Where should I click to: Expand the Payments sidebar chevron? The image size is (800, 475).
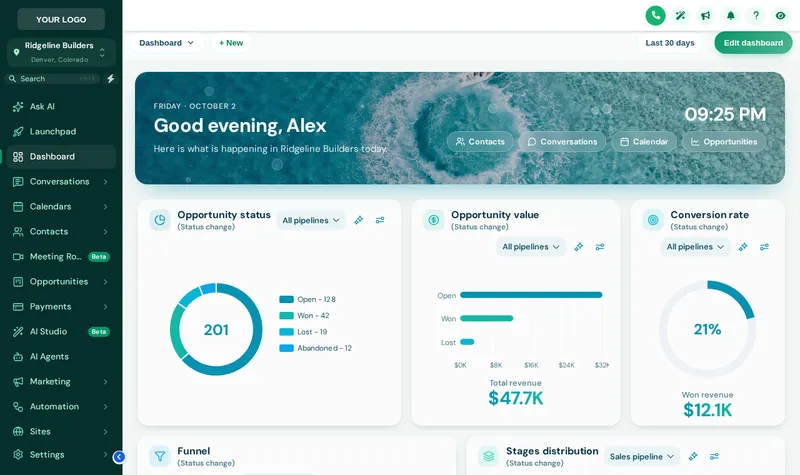pos(106,307)
